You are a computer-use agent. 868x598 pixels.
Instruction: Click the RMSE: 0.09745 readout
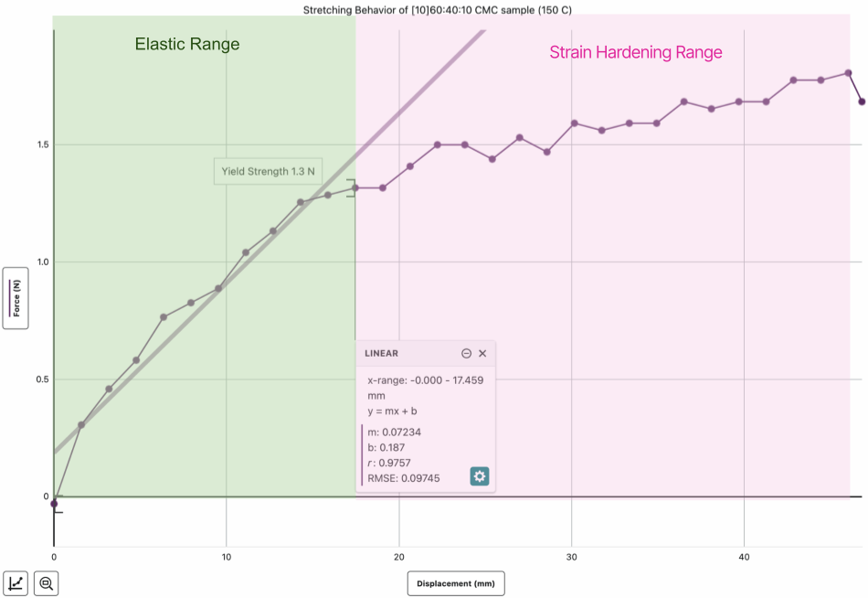[404, 478]
